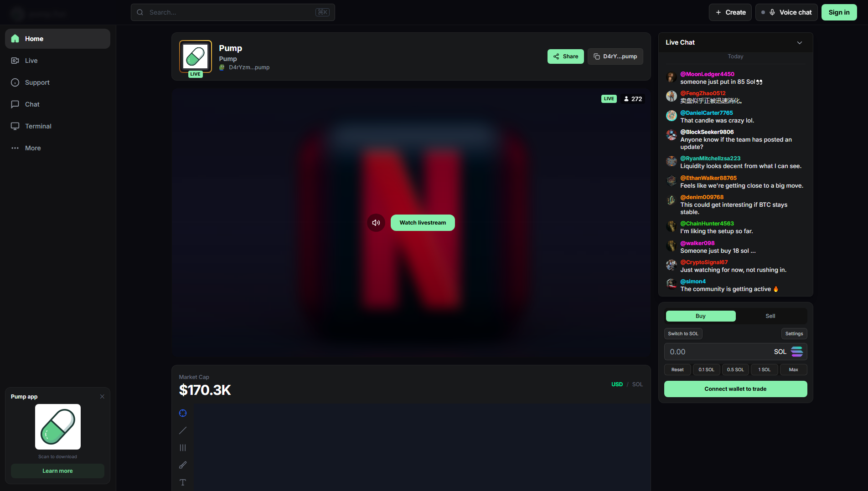Click @denim009768 username
Screen dimensions: 868x491
tap(702, 197)
